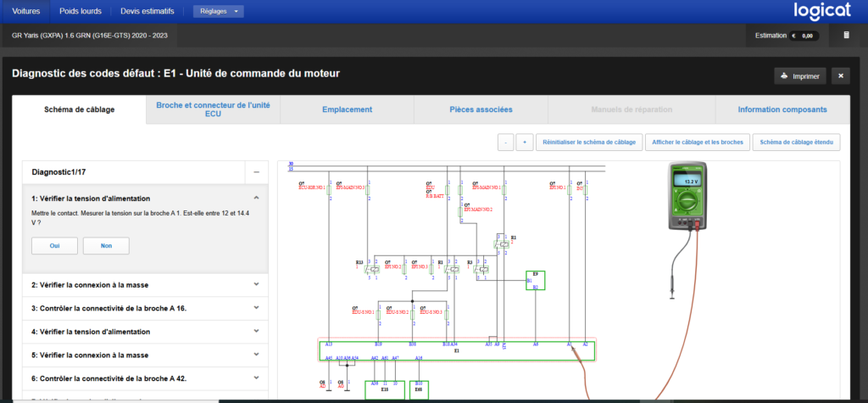
Task: Click Réinitialiser le schéma de câblage
Action: click(590, 142)
